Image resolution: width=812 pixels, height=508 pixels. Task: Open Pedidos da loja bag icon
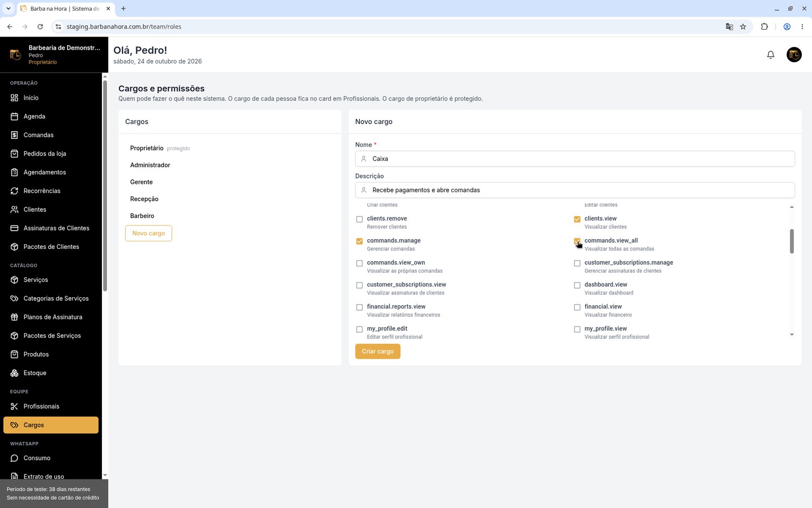click(14, 153)
